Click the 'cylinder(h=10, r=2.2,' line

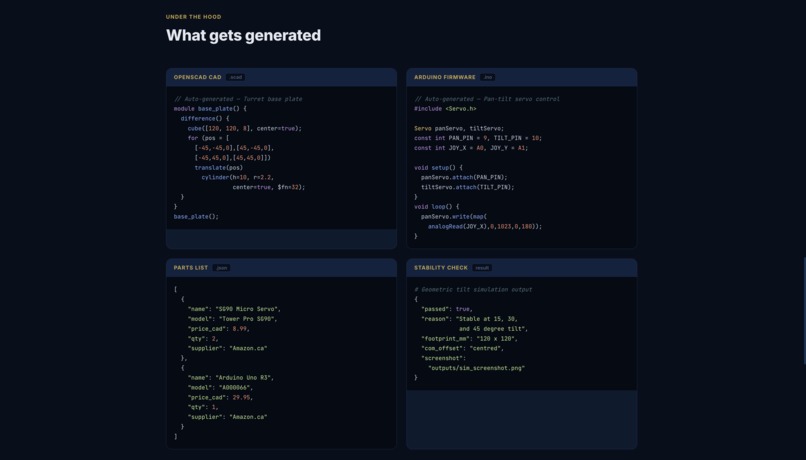237,177
